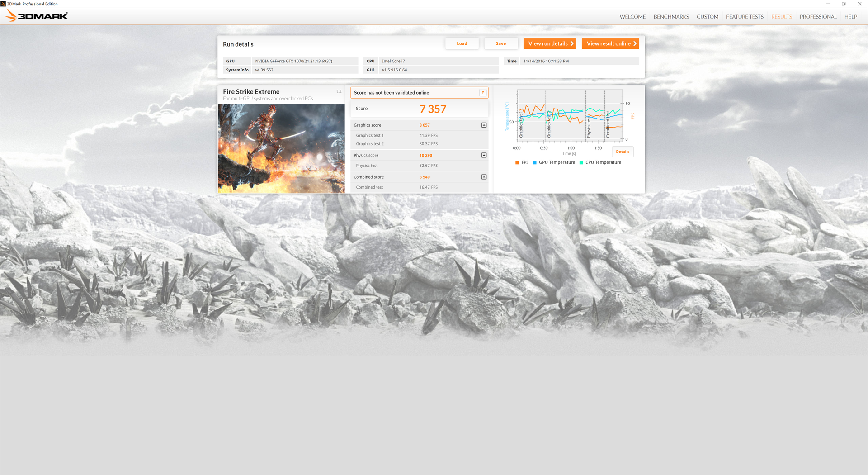
Task: Click Combined test value 16.47 FPS
Action: tap(428, 187)
